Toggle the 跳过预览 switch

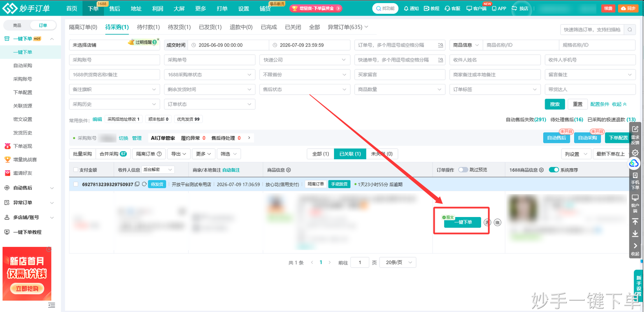(x=463, y=170)
